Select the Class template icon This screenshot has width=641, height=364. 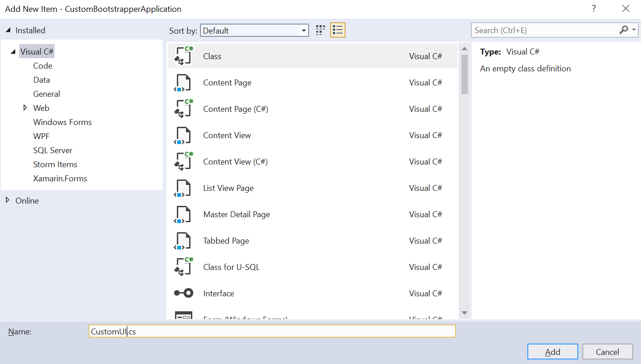coord(184,56)
